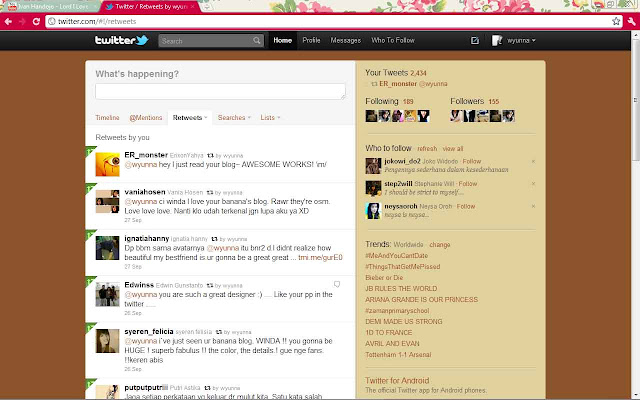The height and width of the screenshot is (400, 640).
Task: Open DEMI MADE US STRONG trend
Action: tap(403, 322)
